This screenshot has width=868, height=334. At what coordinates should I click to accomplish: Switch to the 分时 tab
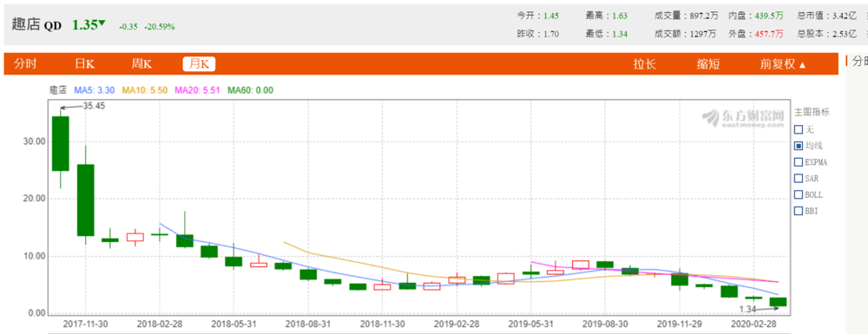coord(25,63)
